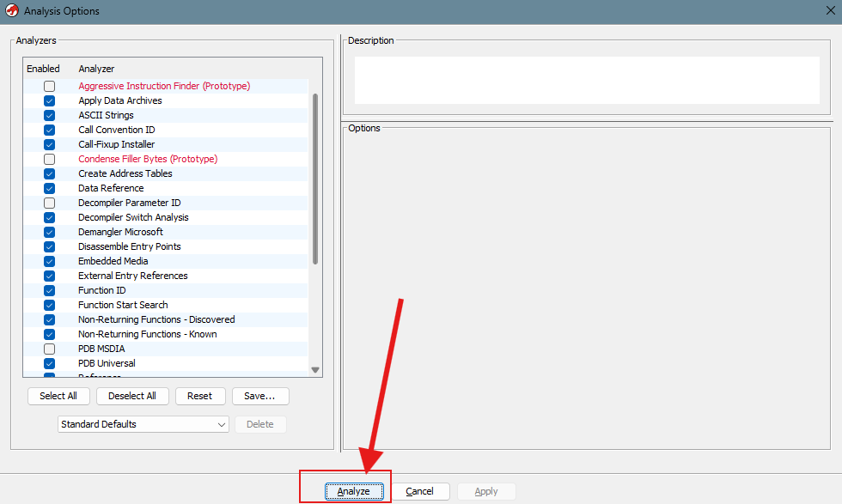Uncheck the Function ID analyzer

pyautogui.click(x=49, y=290)
